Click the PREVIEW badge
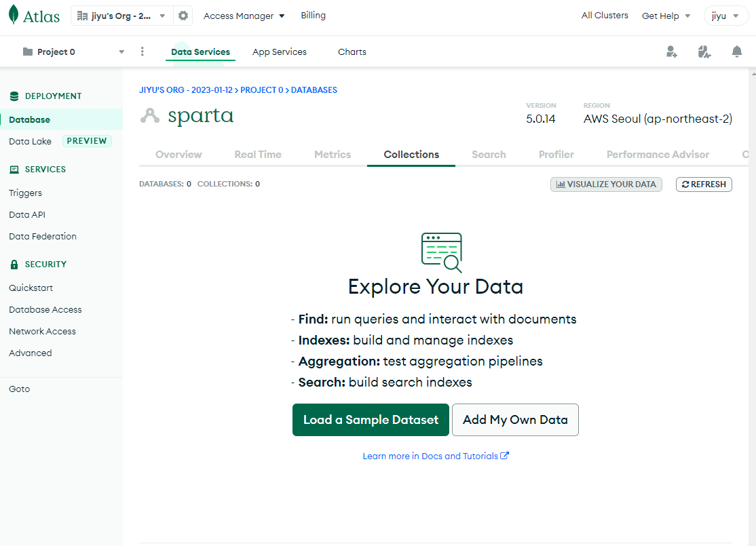Screen dimensions: 756x546 tap(87, 140)
